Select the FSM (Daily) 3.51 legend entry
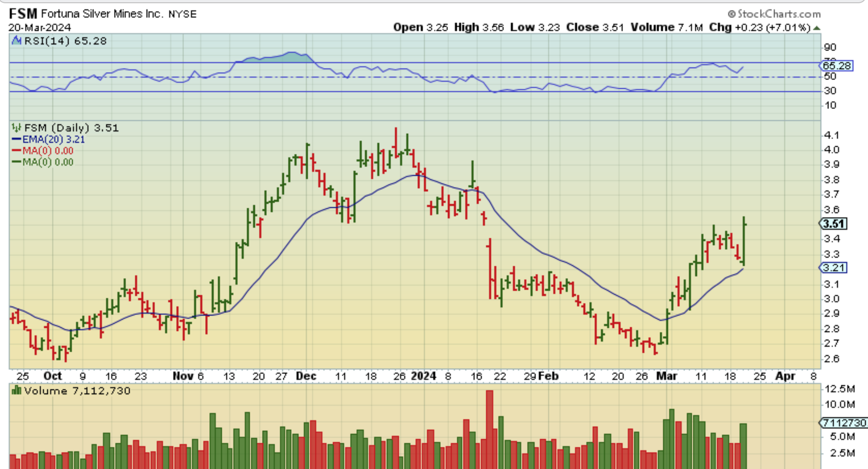 pos(71,128)
